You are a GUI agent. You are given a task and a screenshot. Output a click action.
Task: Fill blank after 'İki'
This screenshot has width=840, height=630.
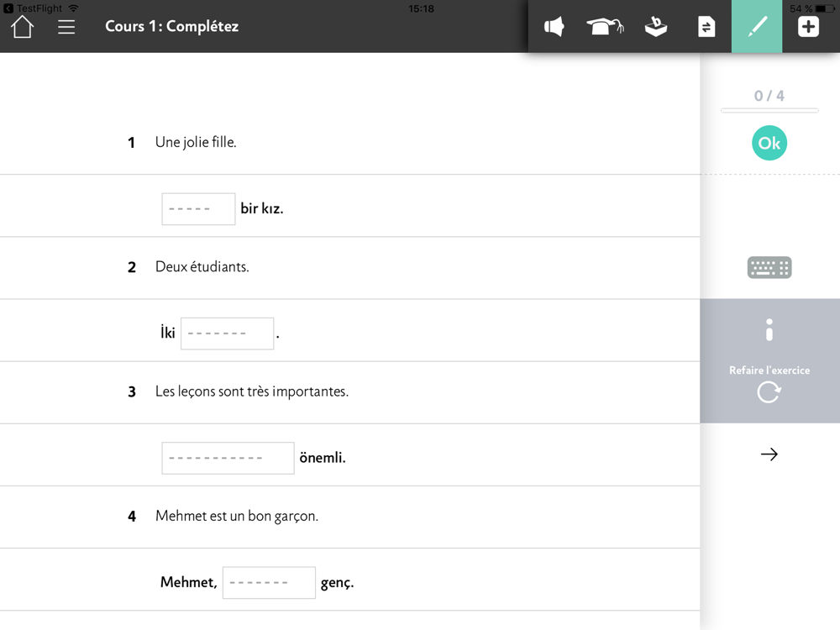227,333
